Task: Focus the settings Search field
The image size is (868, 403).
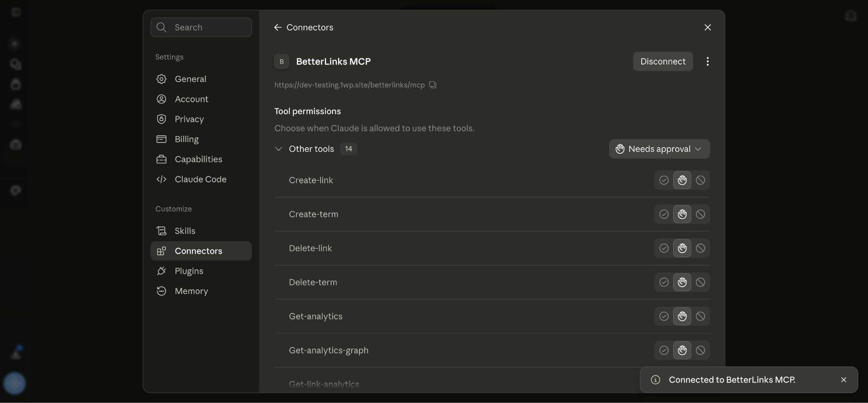Action: click(201, 27)
